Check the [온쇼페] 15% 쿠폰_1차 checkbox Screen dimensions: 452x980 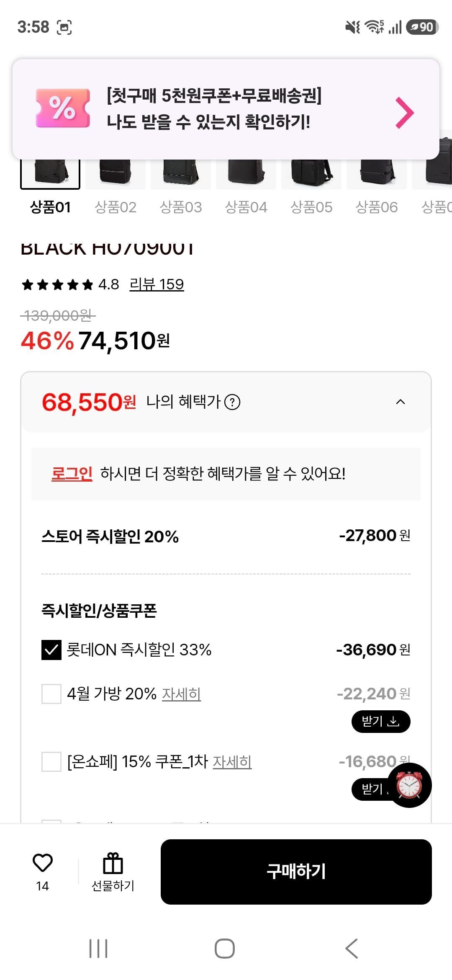(x=51, y=761)
